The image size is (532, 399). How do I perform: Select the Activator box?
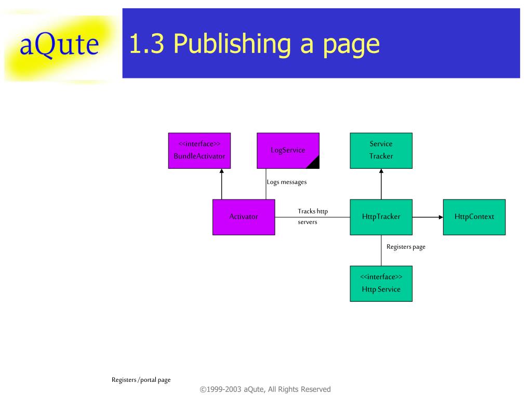244,217
